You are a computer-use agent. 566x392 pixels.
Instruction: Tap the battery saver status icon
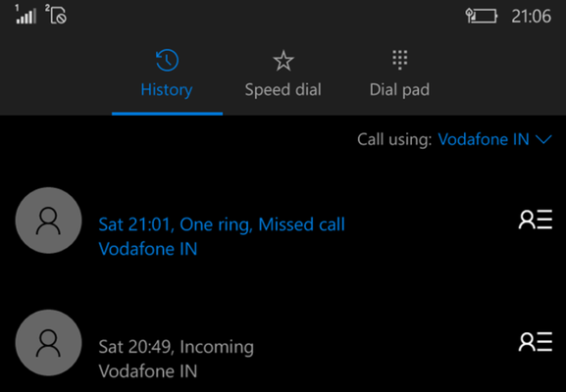pyautogui.click(x=482, y=16)
